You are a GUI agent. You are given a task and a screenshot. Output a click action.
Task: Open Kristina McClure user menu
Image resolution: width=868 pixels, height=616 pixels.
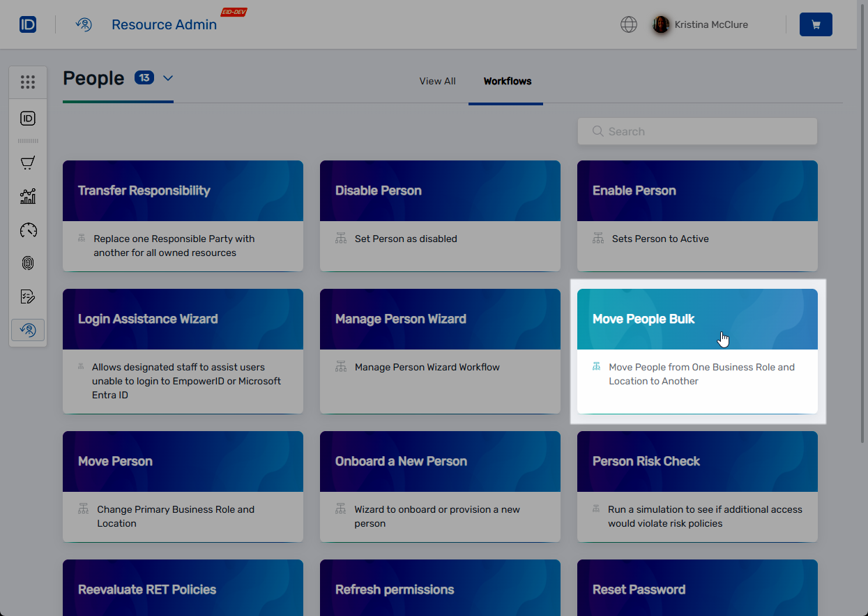click(701, 24)
